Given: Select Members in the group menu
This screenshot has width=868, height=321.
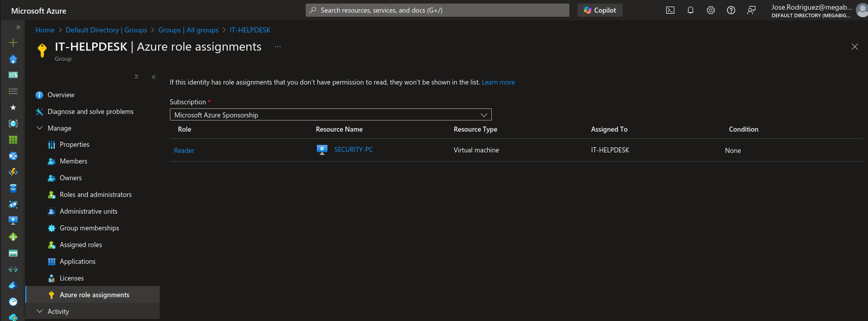Looking at the screenshot, I should click(x=74, y=161).
